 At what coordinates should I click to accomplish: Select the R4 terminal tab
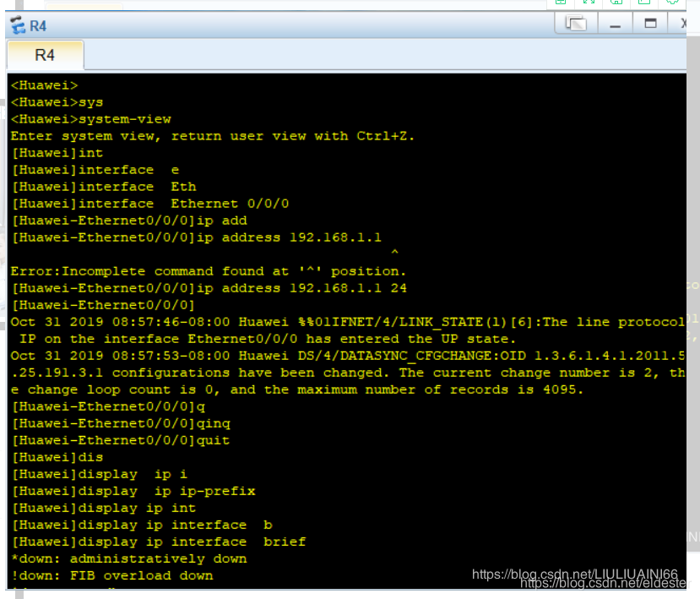coord(45,55)
